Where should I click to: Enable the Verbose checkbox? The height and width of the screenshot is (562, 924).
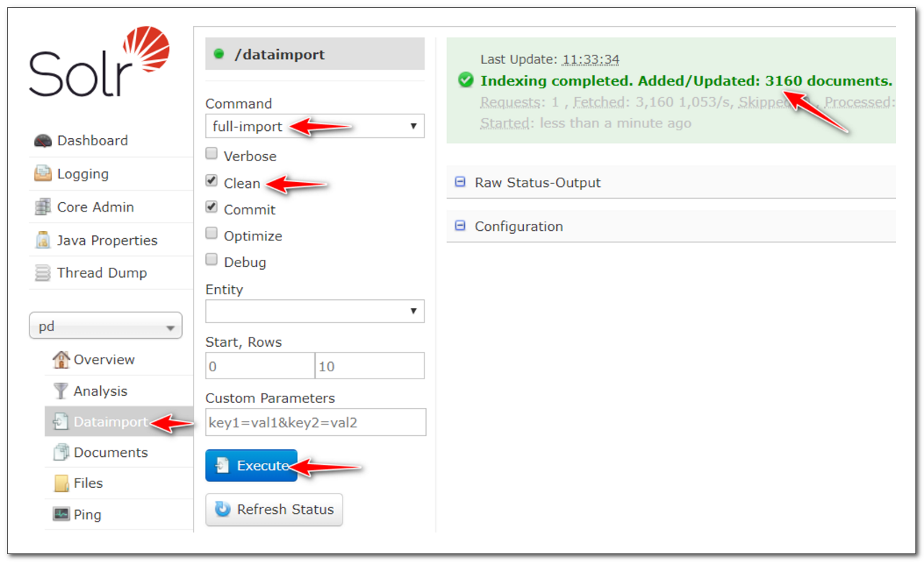(212, 154)
